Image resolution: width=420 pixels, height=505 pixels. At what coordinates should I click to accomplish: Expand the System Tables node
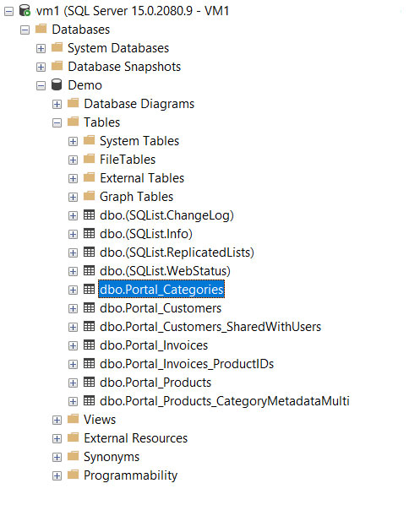[x=74, y=142]
